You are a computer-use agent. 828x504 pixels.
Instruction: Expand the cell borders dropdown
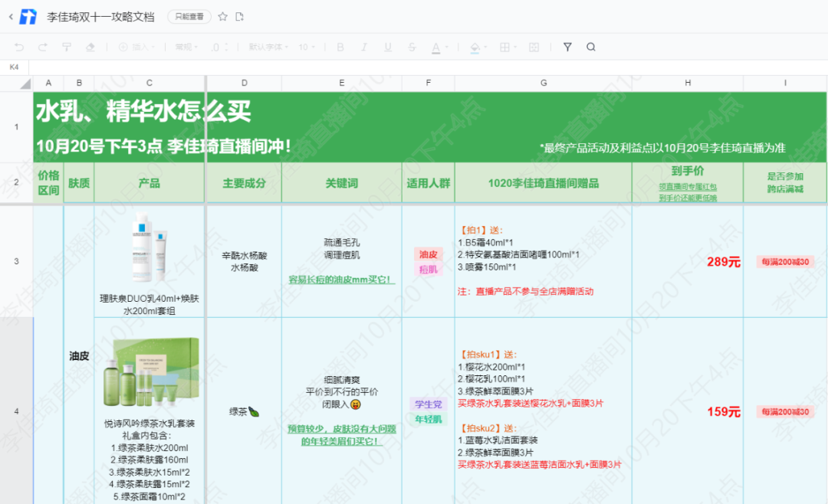point(509,47)
